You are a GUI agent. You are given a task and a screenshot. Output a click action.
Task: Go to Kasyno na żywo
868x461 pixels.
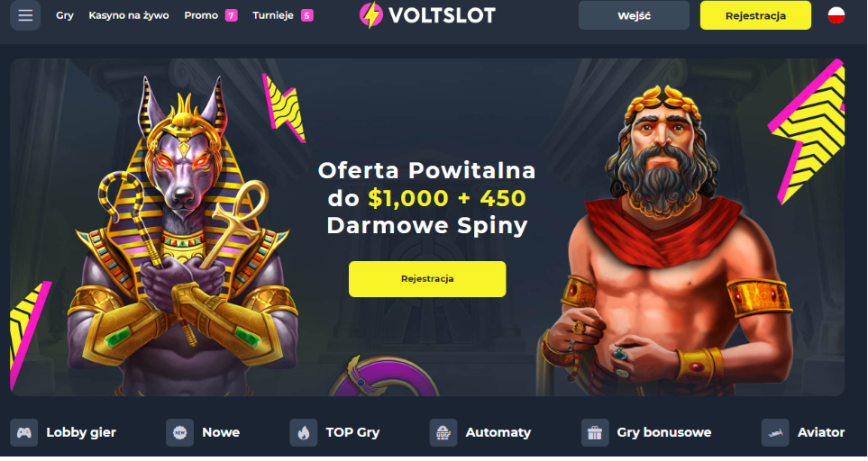click(x=128, y=15)
